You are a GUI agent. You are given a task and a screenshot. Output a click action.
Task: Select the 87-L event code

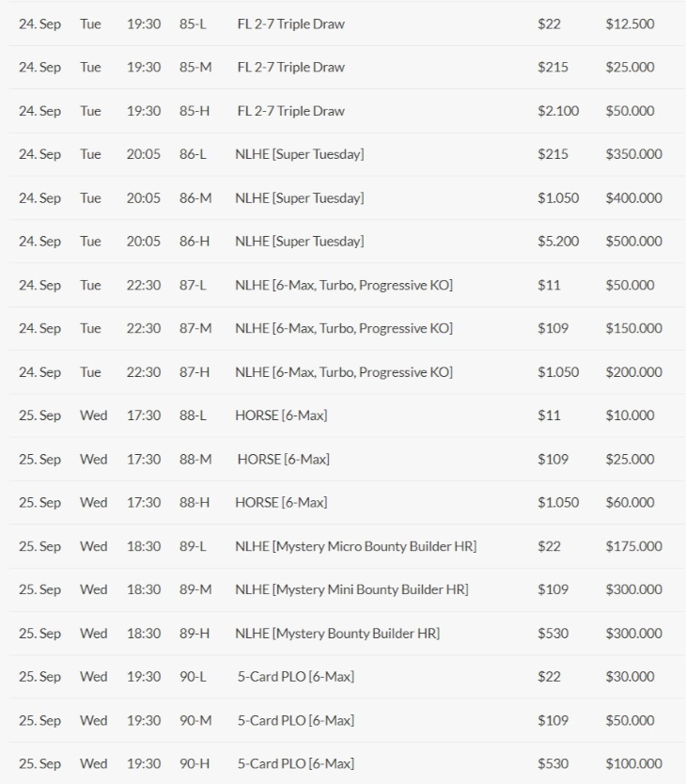click(x=193, y=285)
